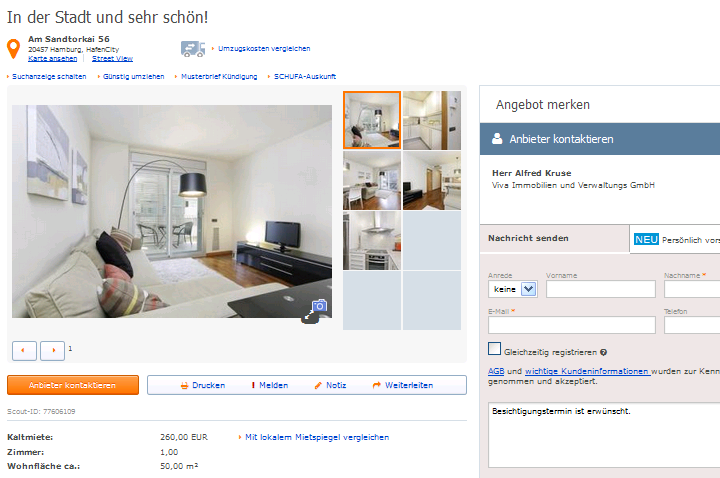Select the stove and hood thumbnail
720x478 pixels.
372,241
